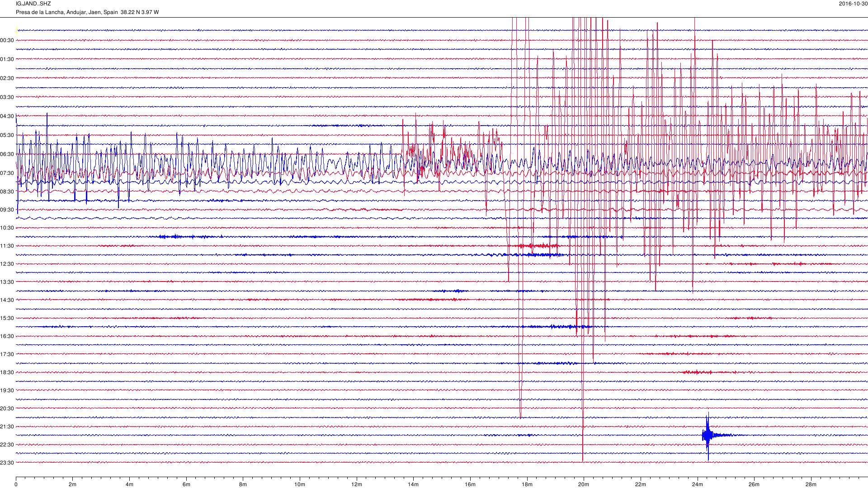This screenshot has width=868, height=488.
Task: Click the 05:30 time label
Action: (7, 136)
